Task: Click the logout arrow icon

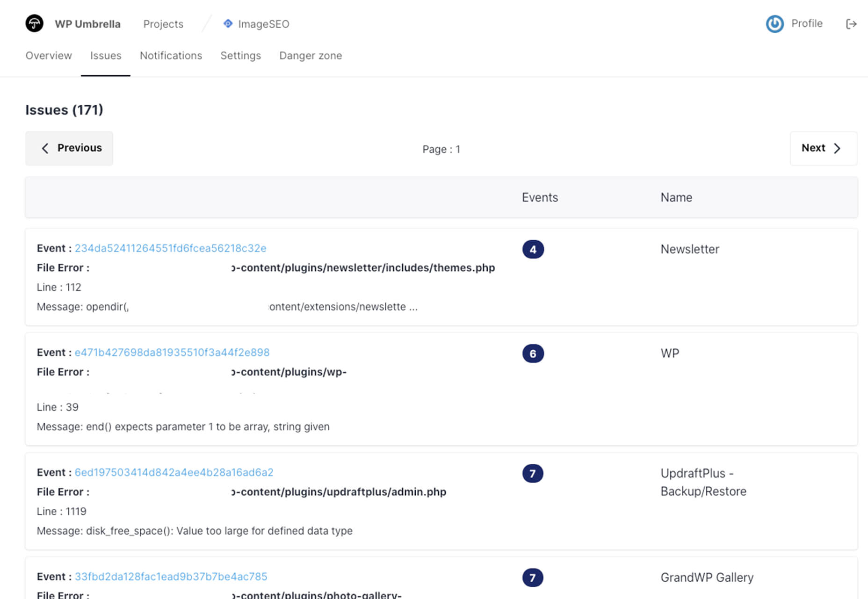Action: point(851,24)
